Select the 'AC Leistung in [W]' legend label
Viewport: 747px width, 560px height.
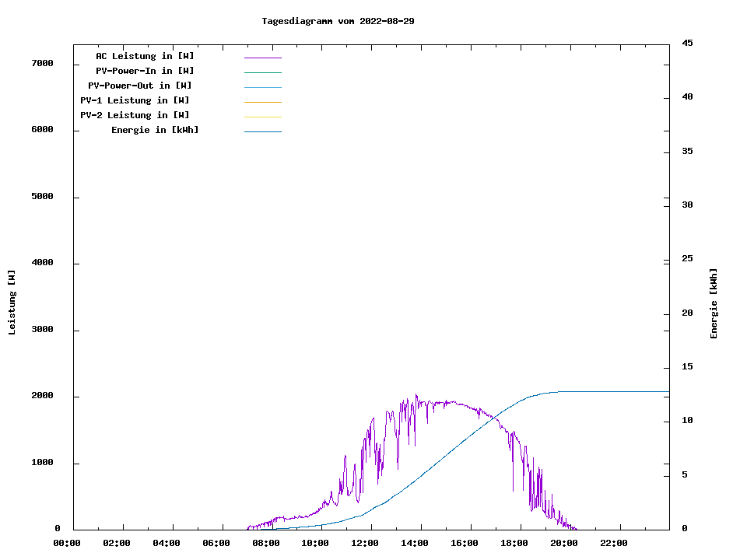(145, 56)
